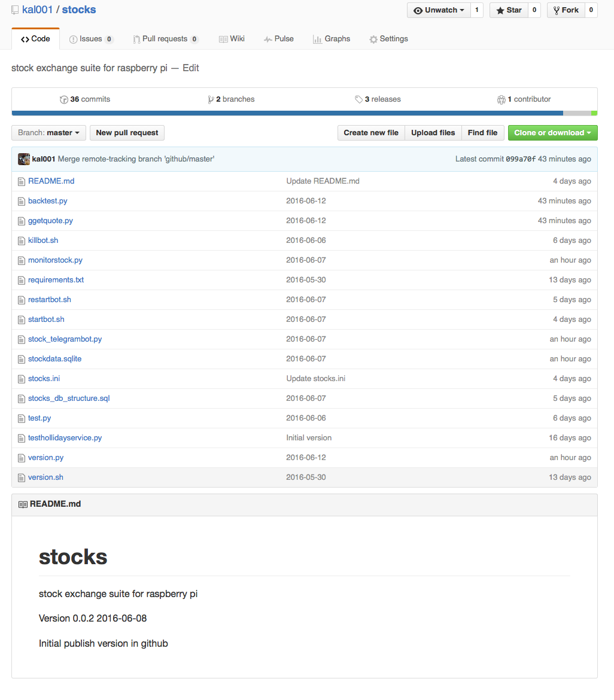Screen dimensions: 614x700
Task: Switch to the Issues tab
Action: pos(91,38)
